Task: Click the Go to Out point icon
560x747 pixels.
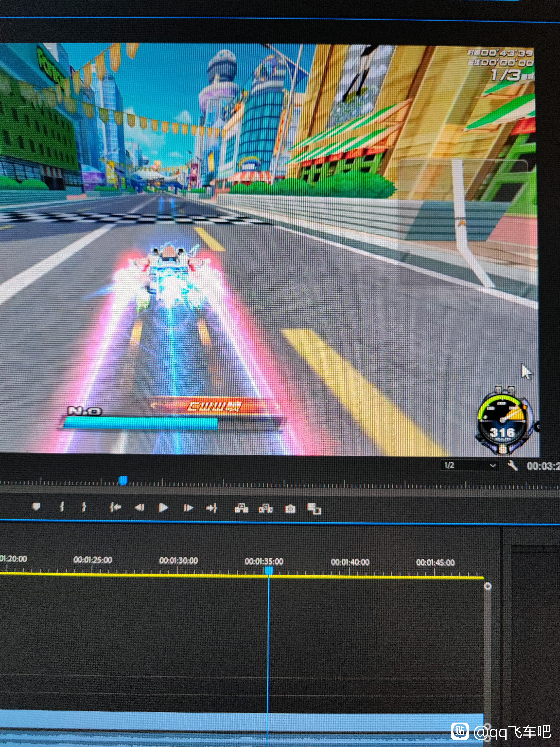Action: click(x=212, y=508)
